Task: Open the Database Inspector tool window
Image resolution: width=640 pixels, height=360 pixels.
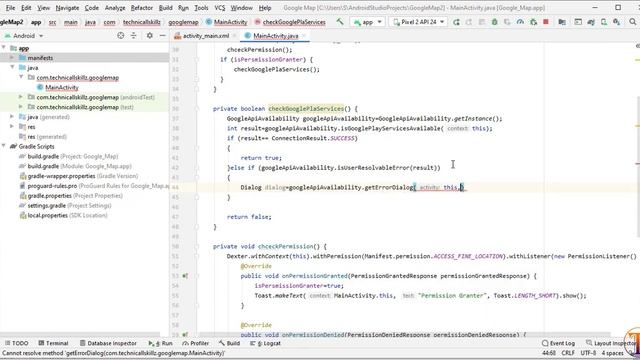Action: pyautogui.click(x=108, y=343)
